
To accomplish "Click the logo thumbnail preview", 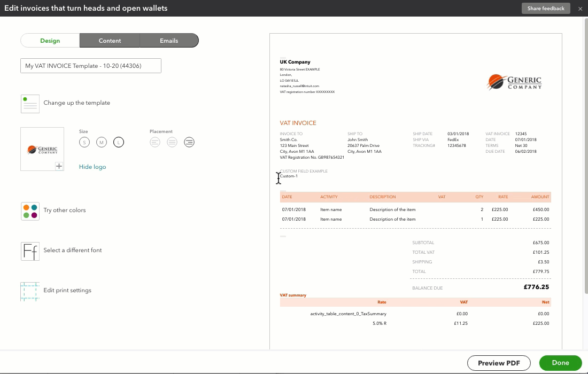I will click(x=42, y=149).
